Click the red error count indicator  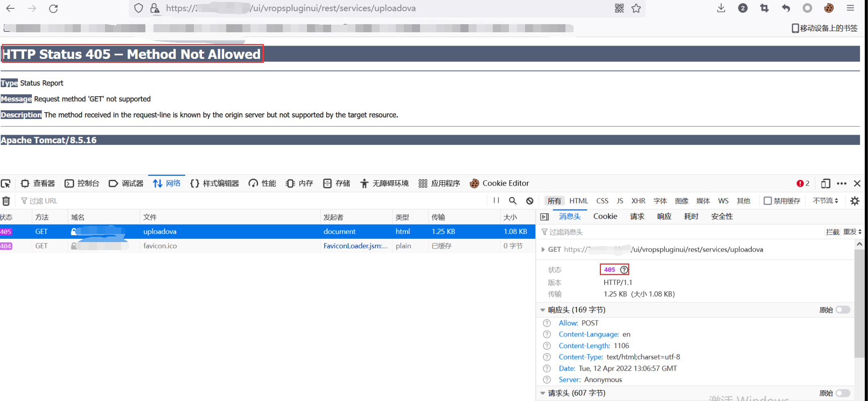pyautogui.click(x=803, y=184)
